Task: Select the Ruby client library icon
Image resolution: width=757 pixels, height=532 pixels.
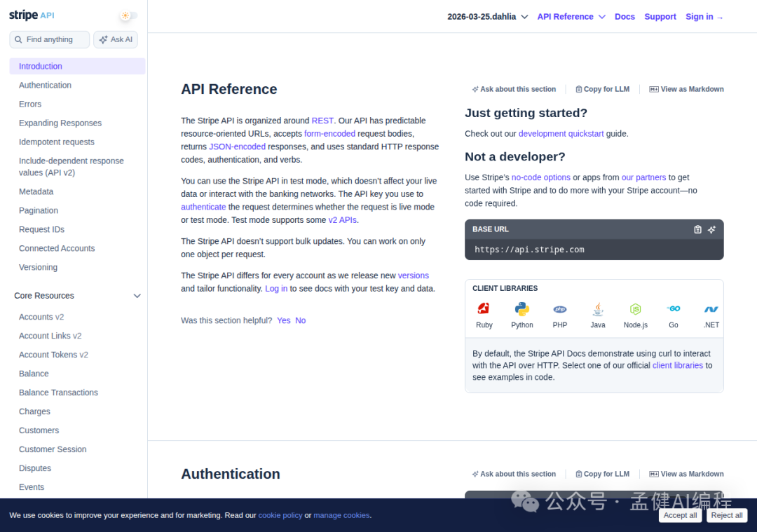Action: [484, 310]
